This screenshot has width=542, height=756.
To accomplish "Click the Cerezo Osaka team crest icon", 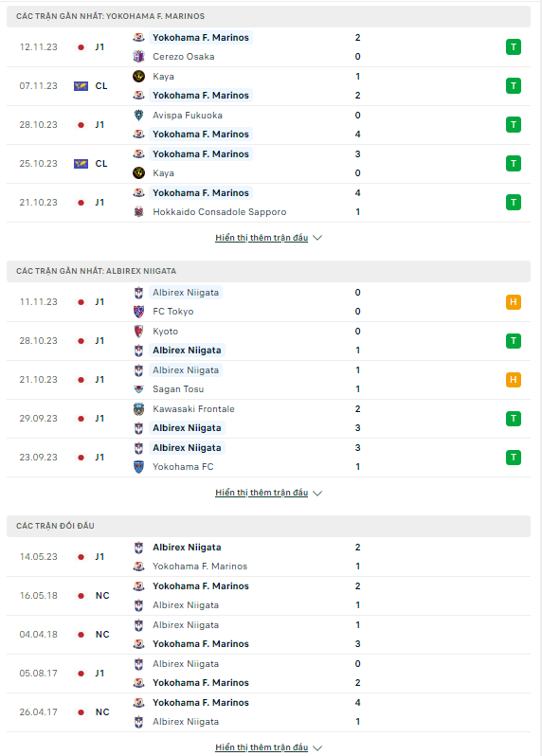I will click(x=139, y=57).
